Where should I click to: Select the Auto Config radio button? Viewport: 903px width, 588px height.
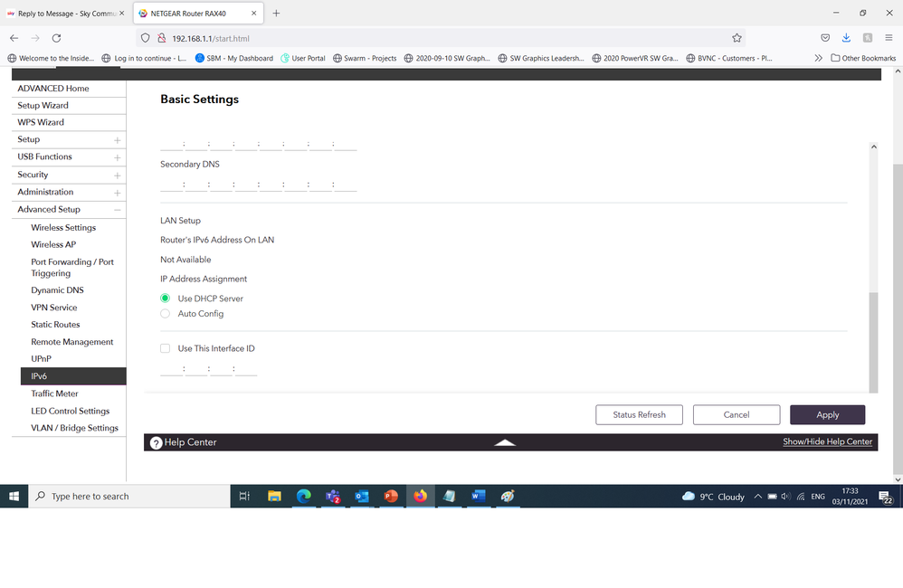(166, 314)
